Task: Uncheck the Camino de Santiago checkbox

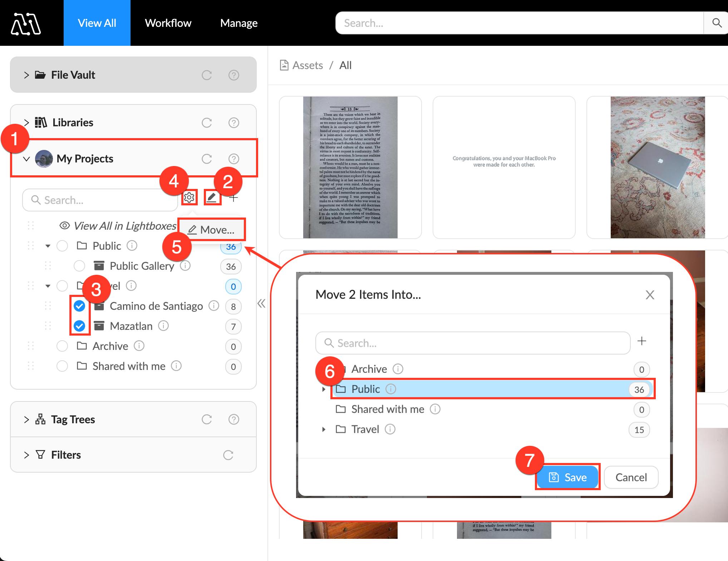Action: click(x=79, y=306)
